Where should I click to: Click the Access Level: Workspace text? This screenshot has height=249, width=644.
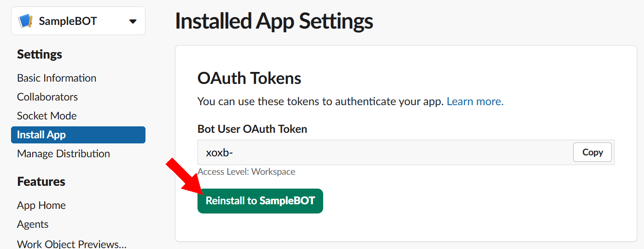pyautogui.click(x=246, y=172)
